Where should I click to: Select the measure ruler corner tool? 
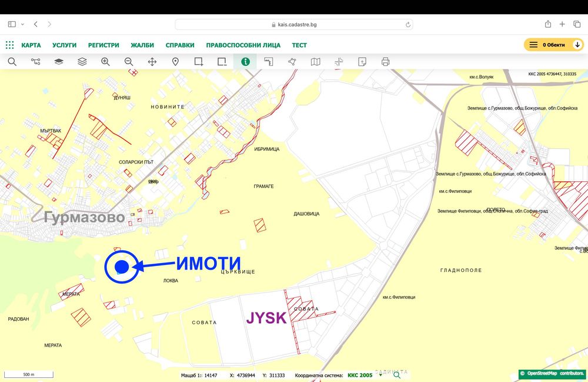[x=269, y=62]
